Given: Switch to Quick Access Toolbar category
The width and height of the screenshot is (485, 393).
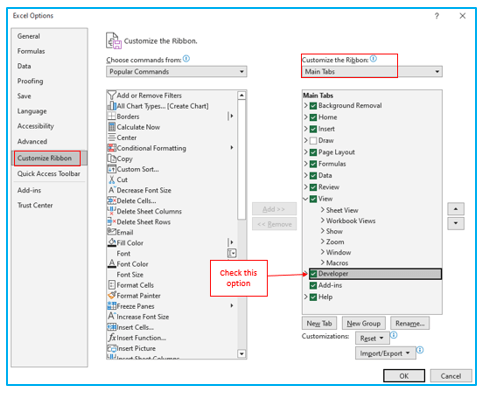Looking at the screenshot, I should coord(49,174).
